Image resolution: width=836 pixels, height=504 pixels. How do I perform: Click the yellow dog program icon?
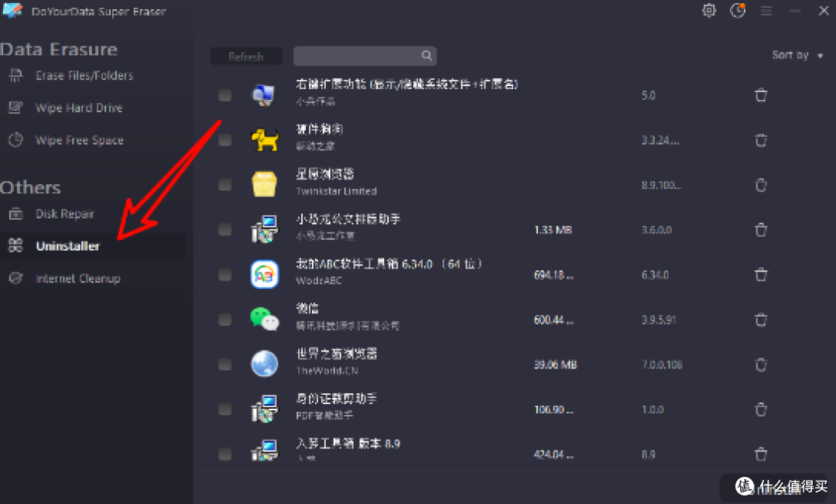pyautogui.click(x=265, y=140)
